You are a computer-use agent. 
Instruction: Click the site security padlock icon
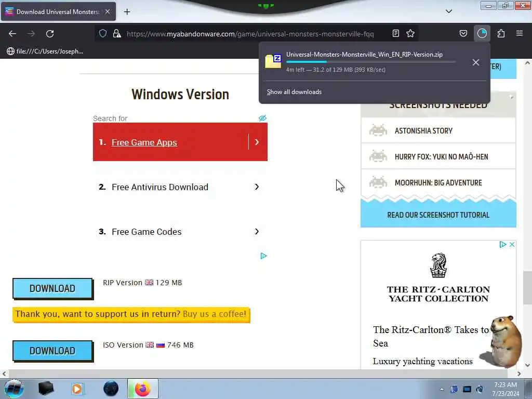pos(117,33)
